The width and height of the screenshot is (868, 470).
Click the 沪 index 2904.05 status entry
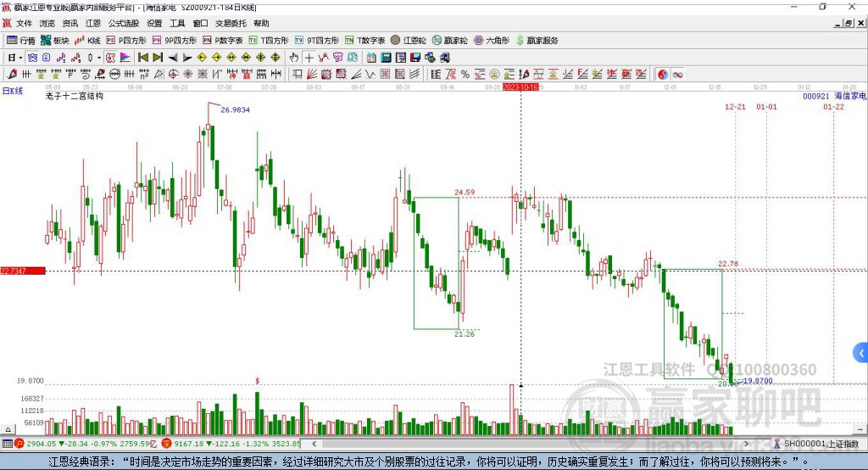[x=86, y=444]
